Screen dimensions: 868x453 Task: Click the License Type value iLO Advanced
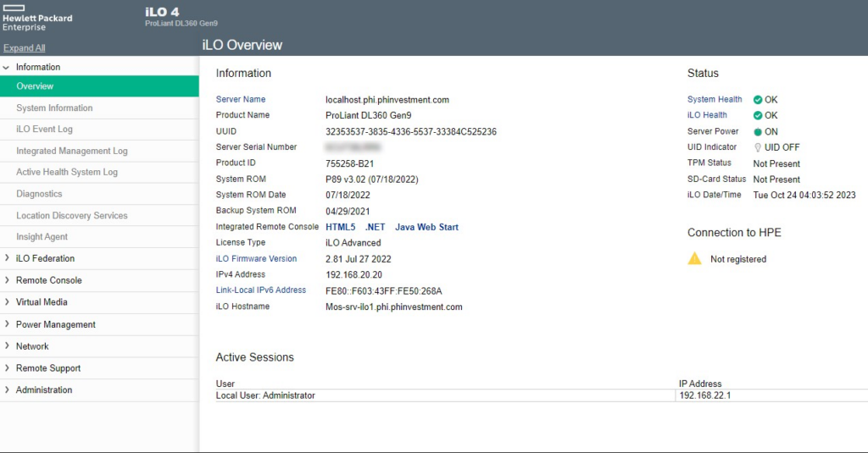click(353, 243)
